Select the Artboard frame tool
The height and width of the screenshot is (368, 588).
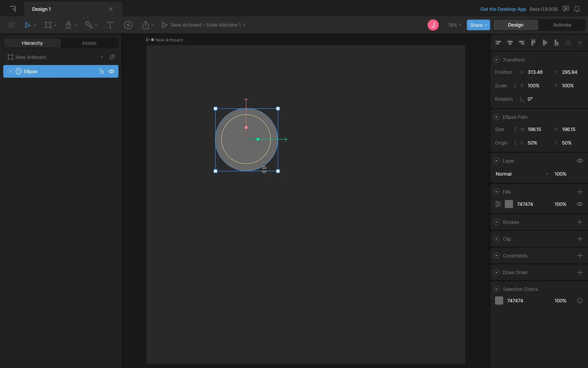tap(48, 25)
